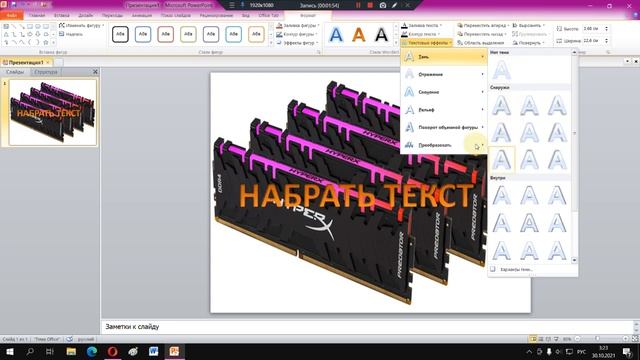Select the star shape in shapes gallery
Viewport: 640px width, 360px height.
click(x=46, y=42)
